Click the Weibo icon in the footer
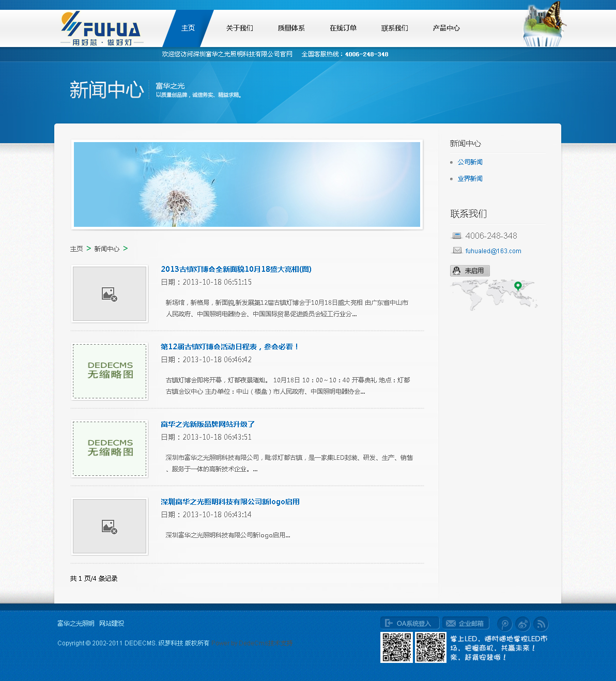Viewport: 616px width, 681px height. tap(522, 624)
